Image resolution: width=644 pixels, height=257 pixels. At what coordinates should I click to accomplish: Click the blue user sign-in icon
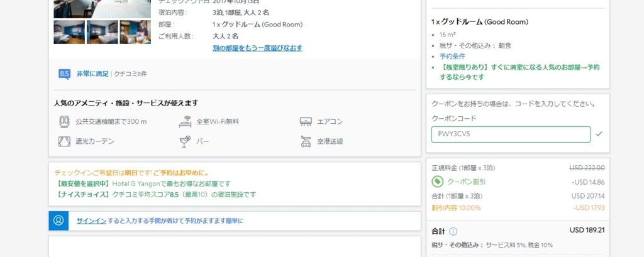58,221
